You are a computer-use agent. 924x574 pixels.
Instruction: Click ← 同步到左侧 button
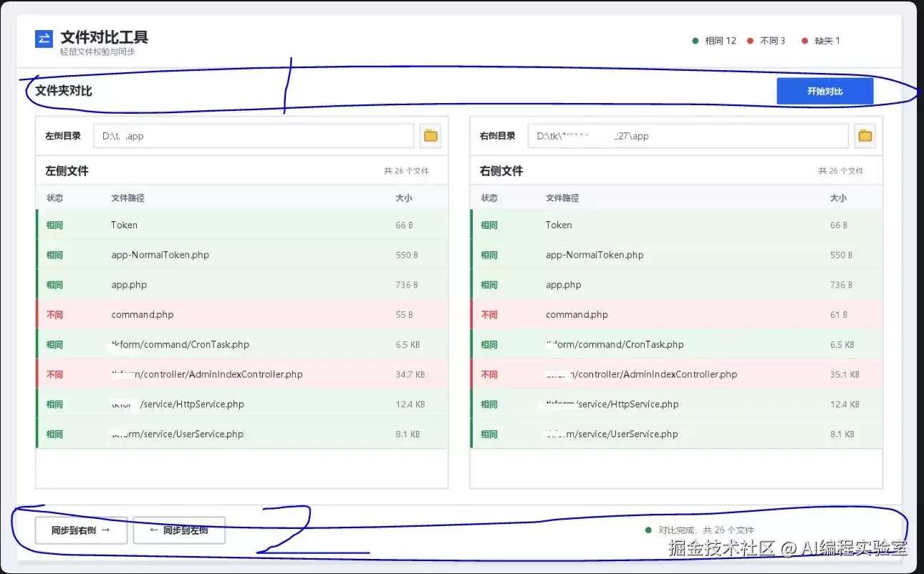click(x=179, y=530)
